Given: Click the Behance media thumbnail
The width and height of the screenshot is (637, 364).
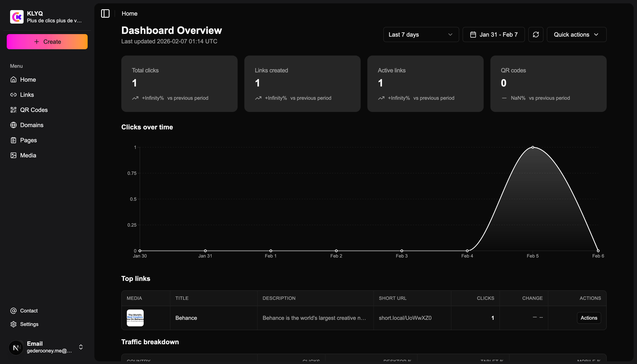Looking at the screenshot, I should pyautogui.click(x=135, y=318).
